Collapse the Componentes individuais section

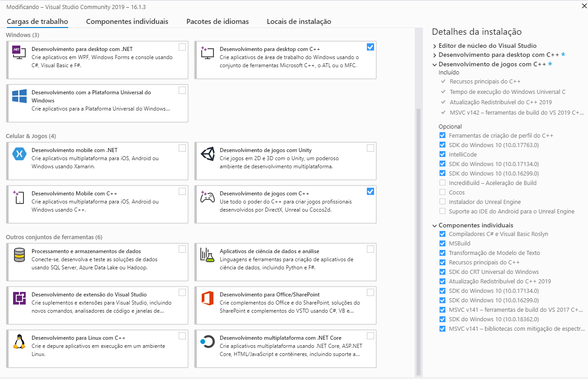[435, 226]
